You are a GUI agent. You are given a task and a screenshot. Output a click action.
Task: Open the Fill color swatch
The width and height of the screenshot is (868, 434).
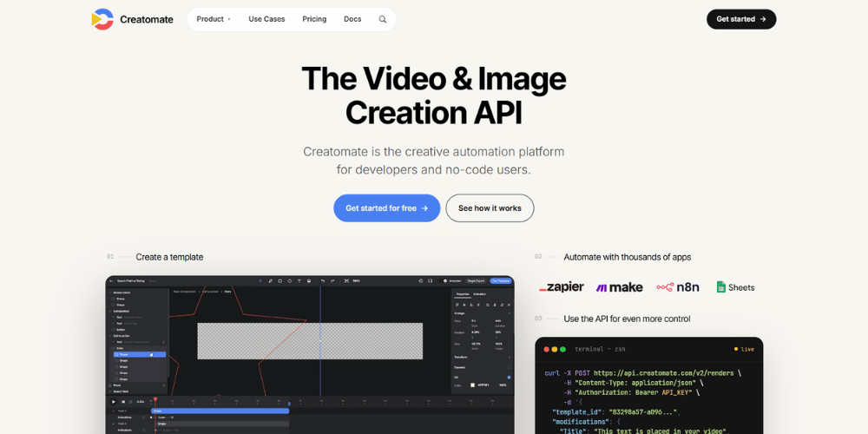tap(473, 385)
